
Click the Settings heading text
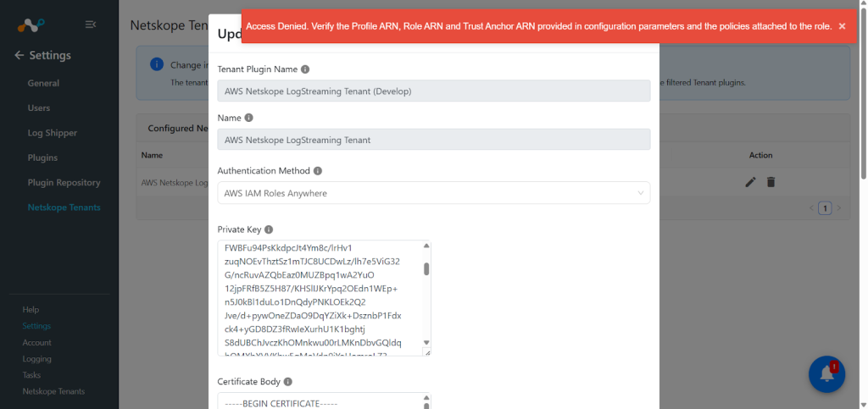(x=50, y=55)
